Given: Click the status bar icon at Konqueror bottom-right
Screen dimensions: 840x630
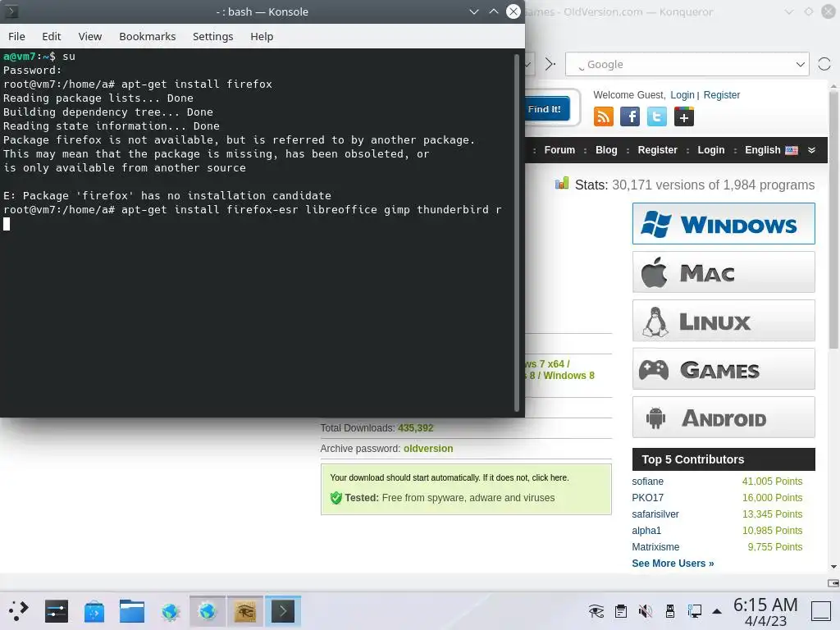Looking at the screenshot, I should [833, 583].
